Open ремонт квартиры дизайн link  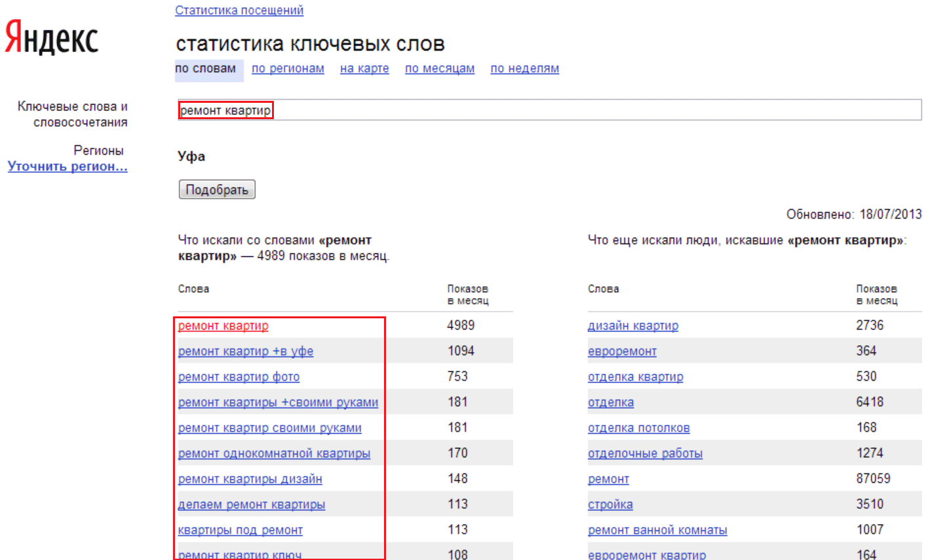tap(250, 479)
